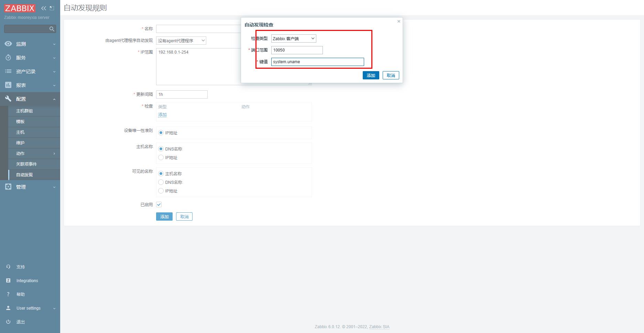Collapse the sidebar with double-arrow icon
This screenshot has width=644, height=333.
pyautogui.click(x=44, y=8)
